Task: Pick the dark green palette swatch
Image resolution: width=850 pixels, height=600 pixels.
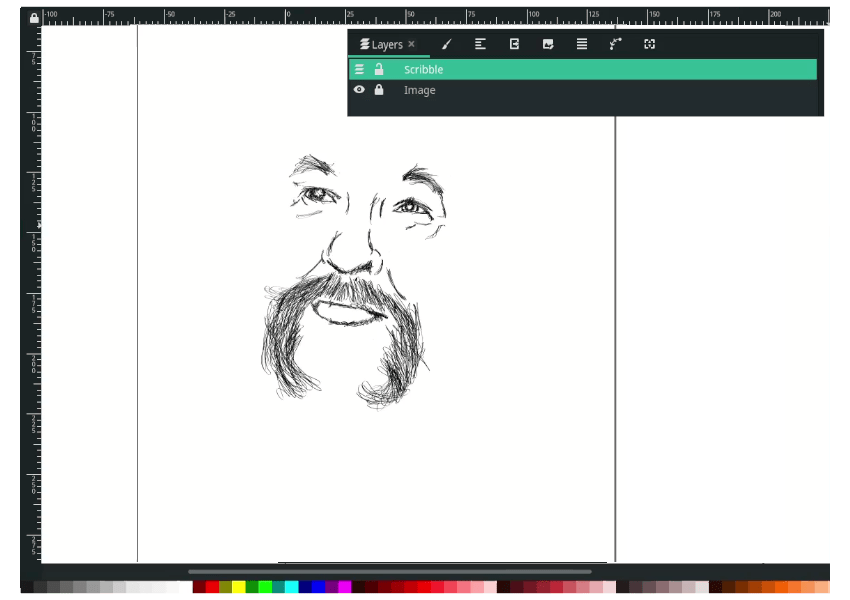Action: pos(252,587)
